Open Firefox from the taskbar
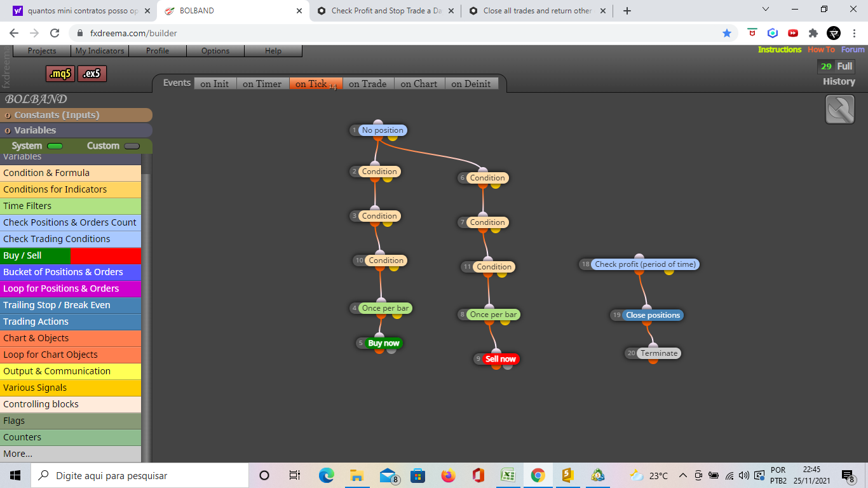 [x=449, y=475]
